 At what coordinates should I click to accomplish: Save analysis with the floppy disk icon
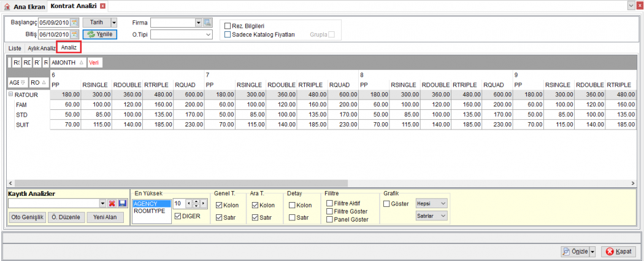(x=122, y=203)
